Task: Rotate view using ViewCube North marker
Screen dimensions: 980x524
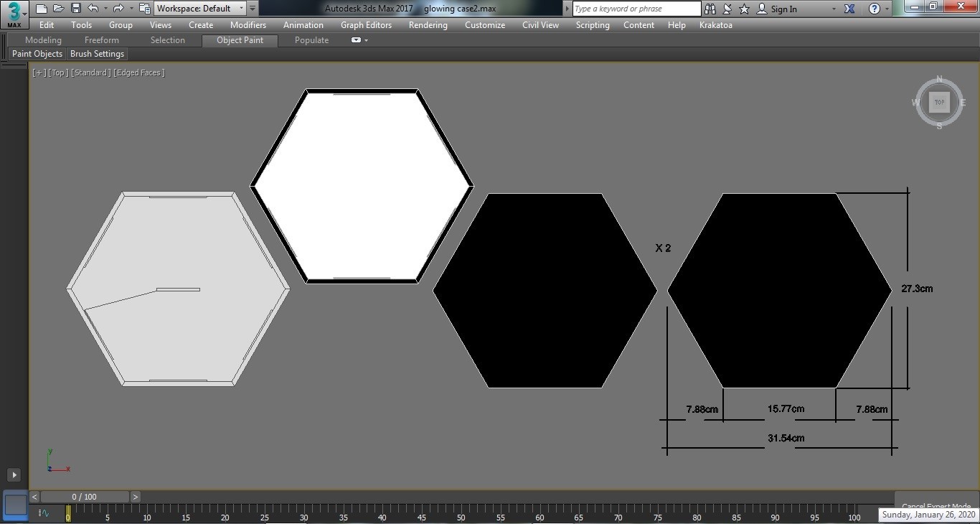Action: click(x=939, y=80)
